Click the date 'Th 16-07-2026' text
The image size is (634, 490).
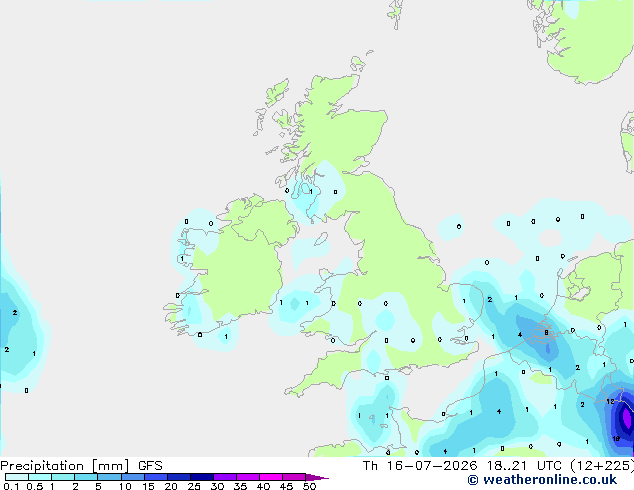pos(420,466)
